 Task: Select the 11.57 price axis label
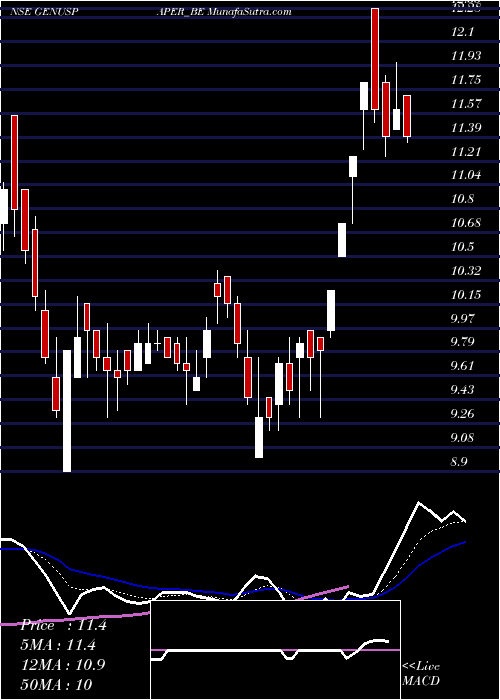466,104
